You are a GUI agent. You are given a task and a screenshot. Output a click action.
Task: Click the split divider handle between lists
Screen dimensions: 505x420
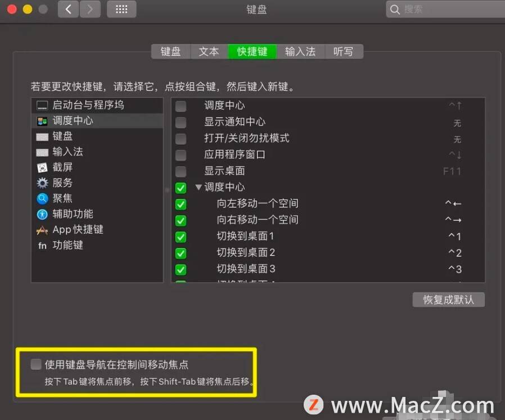pos(167,190)
